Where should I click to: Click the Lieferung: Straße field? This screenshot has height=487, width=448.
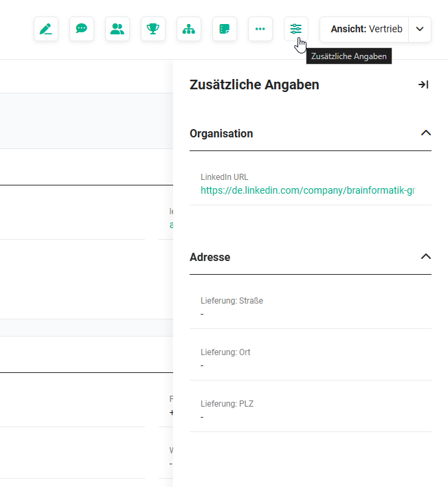[x=311, y=307]
